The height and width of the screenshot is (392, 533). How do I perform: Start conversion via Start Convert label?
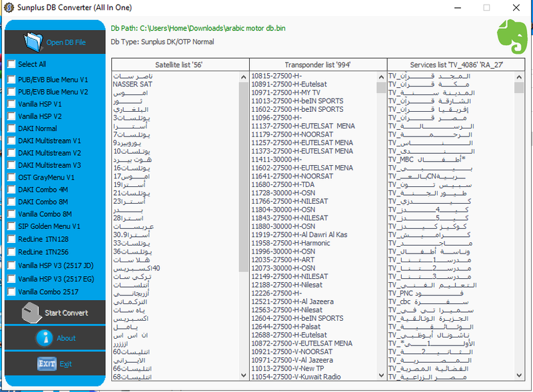tap(66, 313)
